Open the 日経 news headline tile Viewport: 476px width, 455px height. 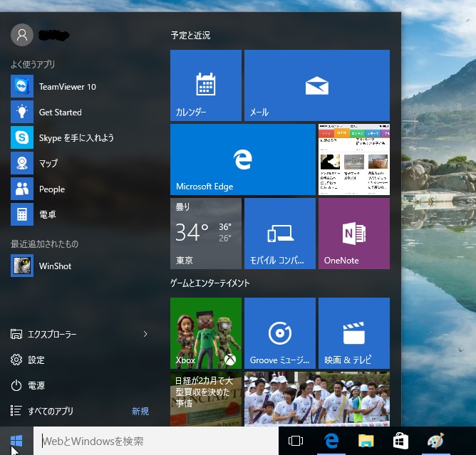pyautogui.click(x=206, y=399)
